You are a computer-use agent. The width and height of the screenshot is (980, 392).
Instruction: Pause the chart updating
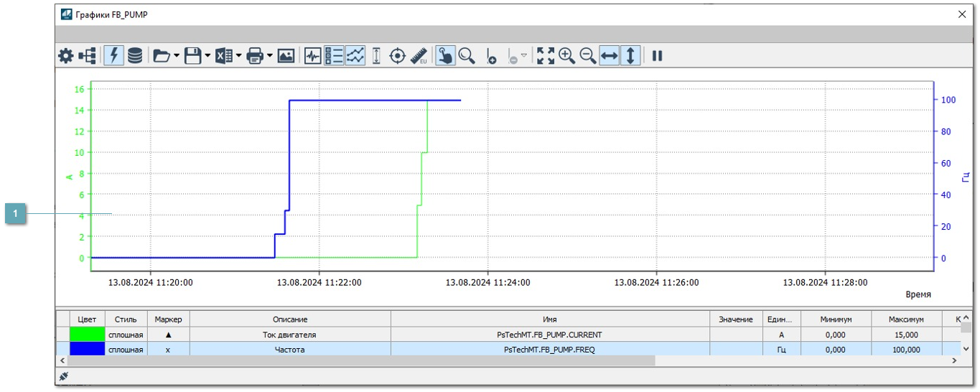(x=657, y=56)
